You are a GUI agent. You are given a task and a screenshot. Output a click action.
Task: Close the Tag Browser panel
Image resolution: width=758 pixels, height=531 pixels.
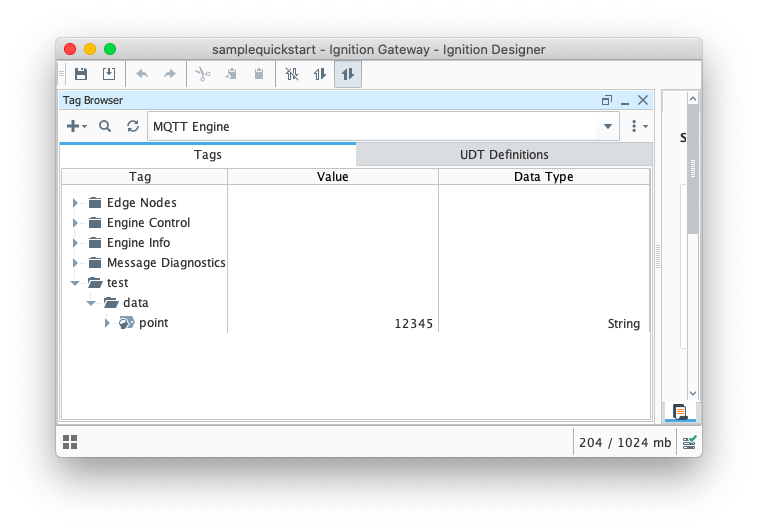[643, 100]
